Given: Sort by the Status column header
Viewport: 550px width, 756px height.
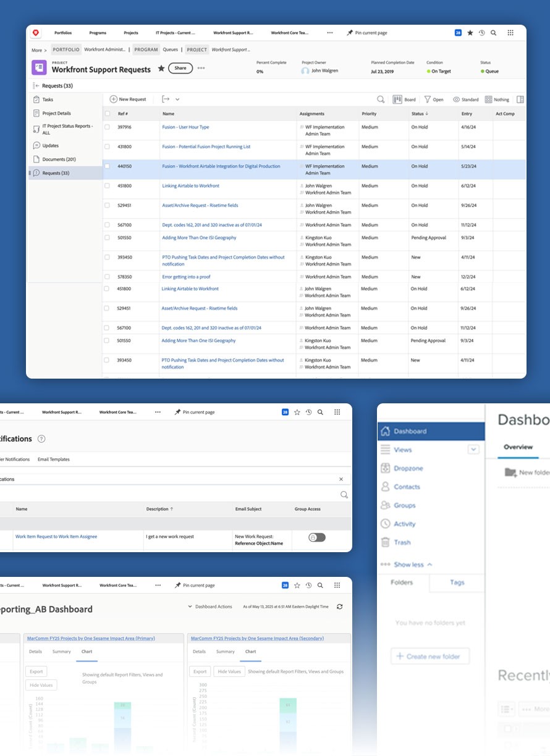Looking at the screenshot, I should tap(420, 114).
